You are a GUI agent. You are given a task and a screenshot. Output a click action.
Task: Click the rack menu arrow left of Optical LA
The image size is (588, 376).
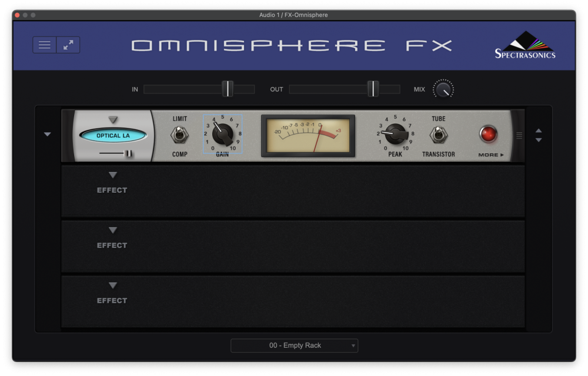pos(47,134)
